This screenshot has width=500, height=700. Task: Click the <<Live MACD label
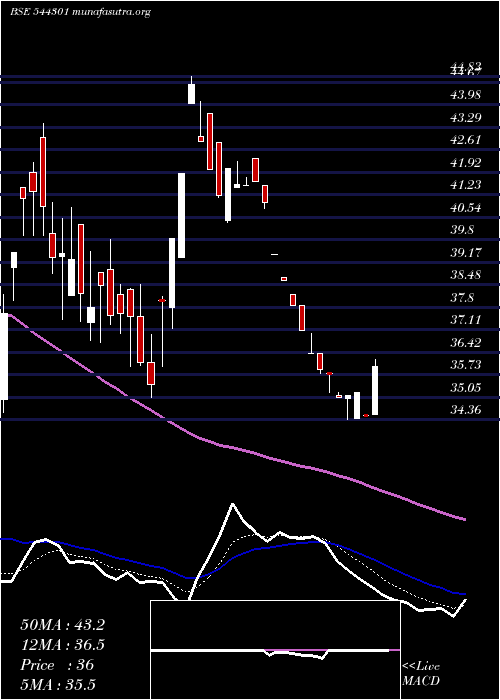pos(421,674)
